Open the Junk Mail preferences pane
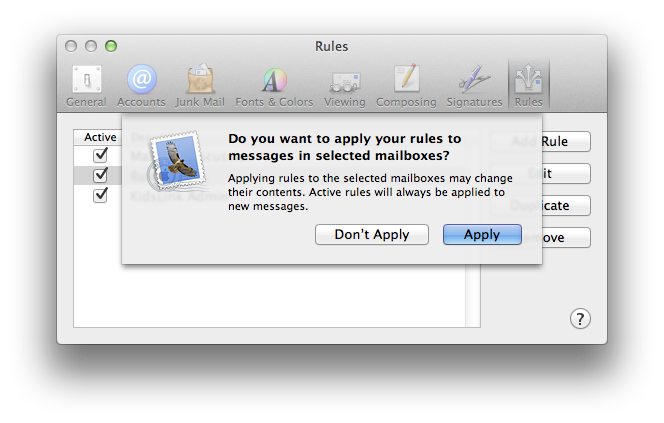 (x=200, y=86)
